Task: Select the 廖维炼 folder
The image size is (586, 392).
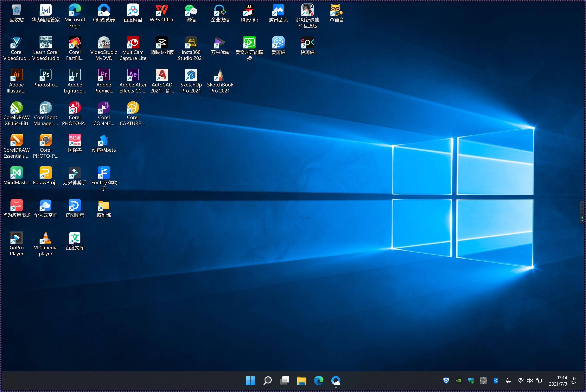Action: 104,205
